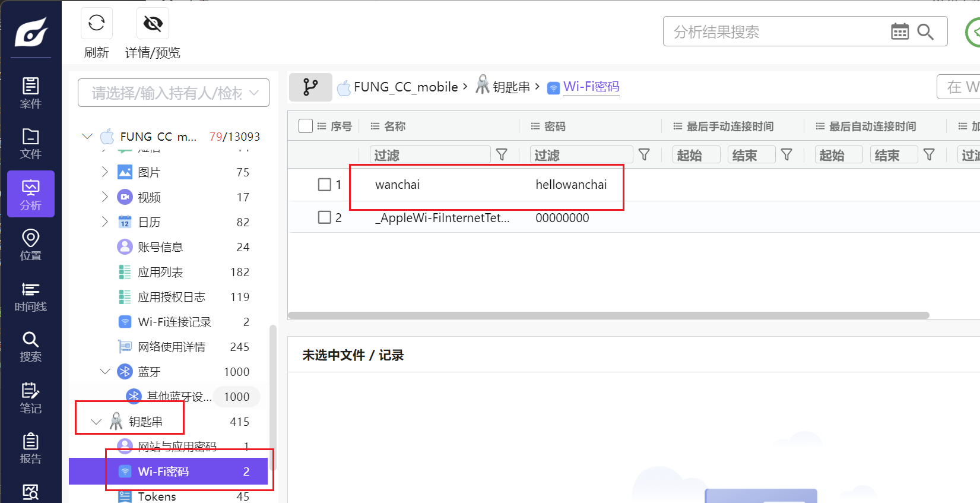Image resolution: width=980 pixels, height=503 pixels.
Task: Check the box for row 1 wanchai
Action: pyautogui.click(x=324, y=185)
